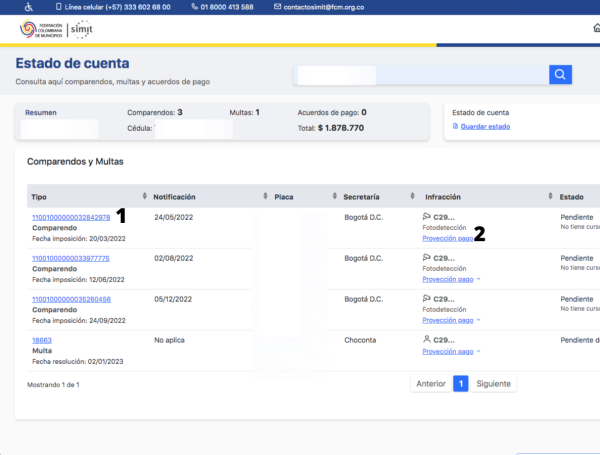Image resolution: width=600 pixels, height=455 pixels.
Task: Select page 1 pagination button
Action: [461, 383]
